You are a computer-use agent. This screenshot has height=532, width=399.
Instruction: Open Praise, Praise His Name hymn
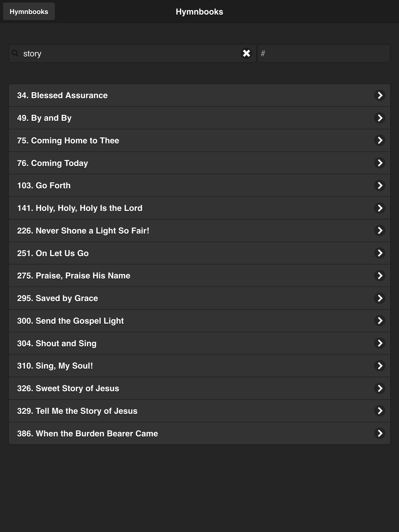[x=74, y=276]
